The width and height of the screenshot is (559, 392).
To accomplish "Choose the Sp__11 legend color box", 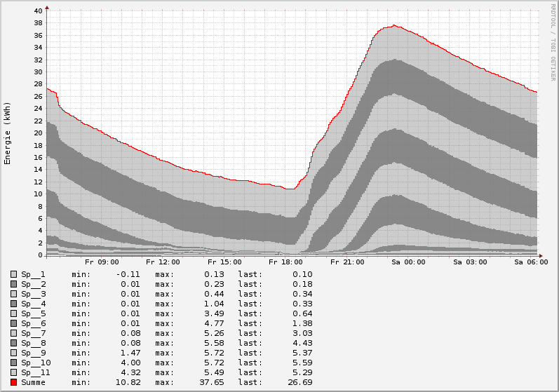I will [13, 372].
